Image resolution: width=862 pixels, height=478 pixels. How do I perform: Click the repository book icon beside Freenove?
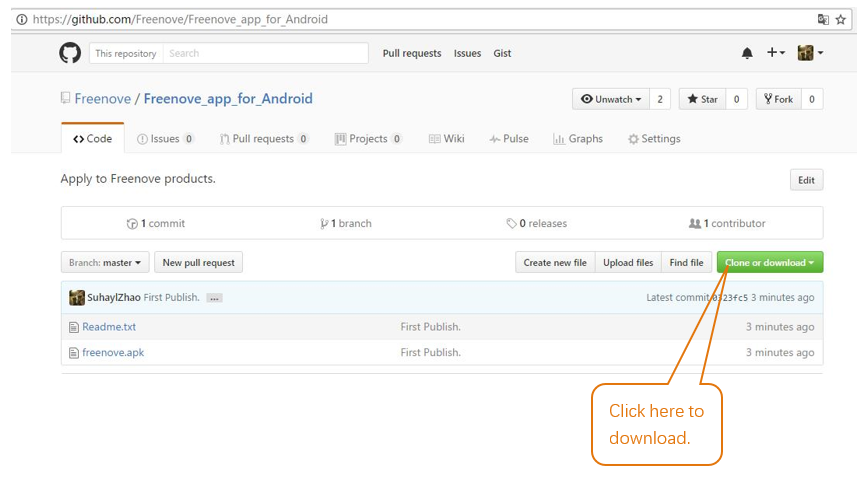tap(65, 98)
